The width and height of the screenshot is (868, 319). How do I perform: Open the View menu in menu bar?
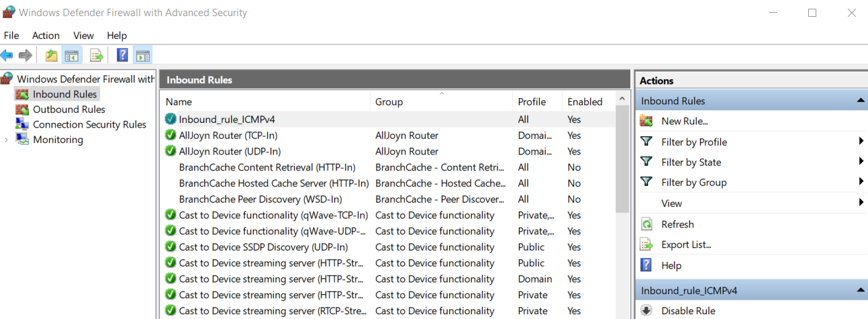(83, 36)
